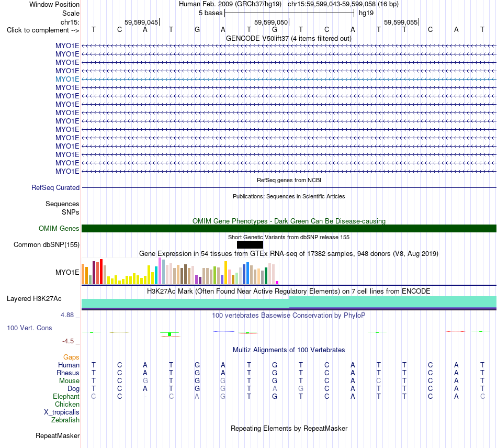Click the Zebrafish alignment row label
This screenshot has width=497, height=448.
point(65,420)
